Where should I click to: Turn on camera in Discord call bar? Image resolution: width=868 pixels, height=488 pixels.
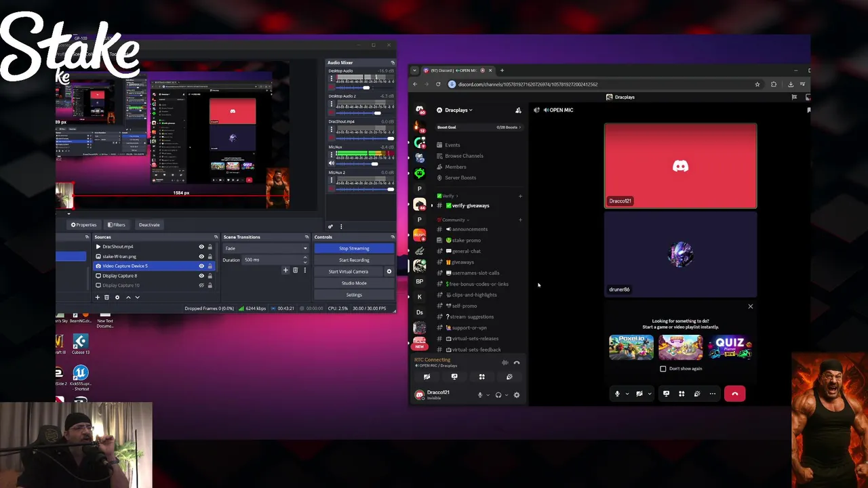(x=639, y=394)
